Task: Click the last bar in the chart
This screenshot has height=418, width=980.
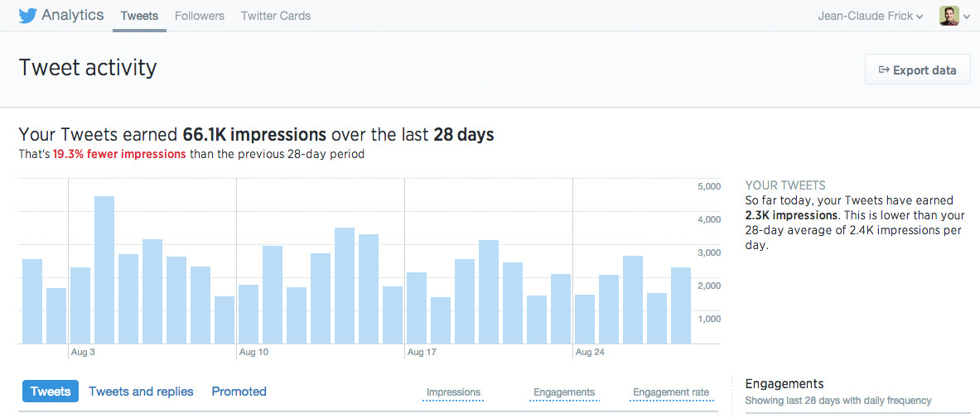Action: [x=681, y=305]
